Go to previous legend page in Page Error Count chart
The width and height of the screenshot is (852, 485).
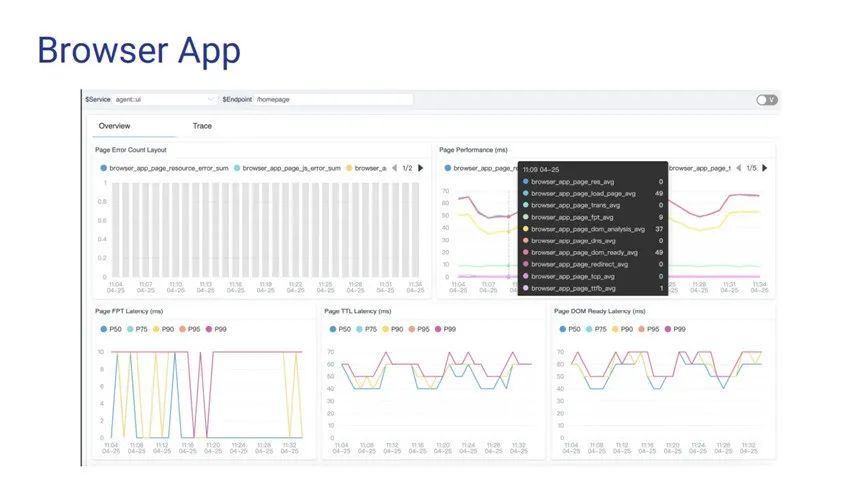click(x=394, y=168)
